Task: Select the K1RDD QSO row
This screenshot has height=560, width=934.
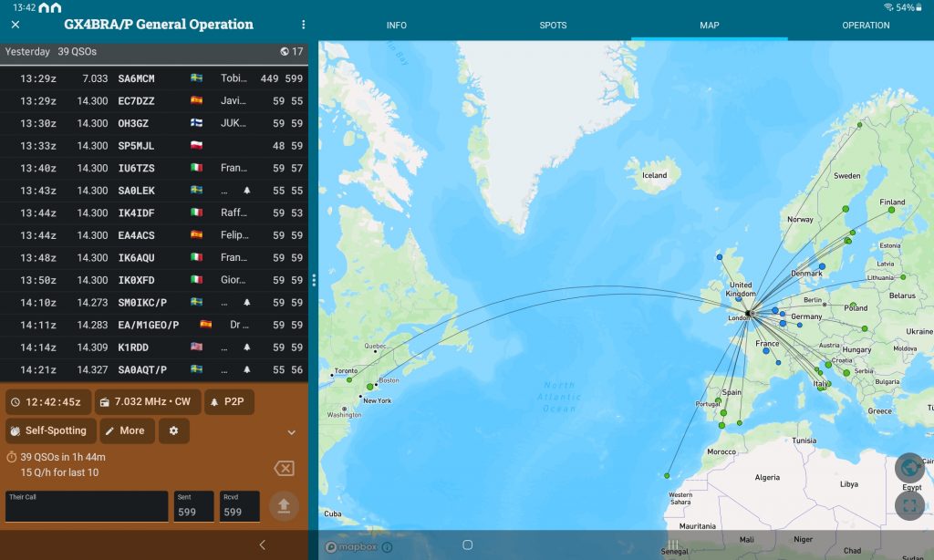Action: pos(155,347)
